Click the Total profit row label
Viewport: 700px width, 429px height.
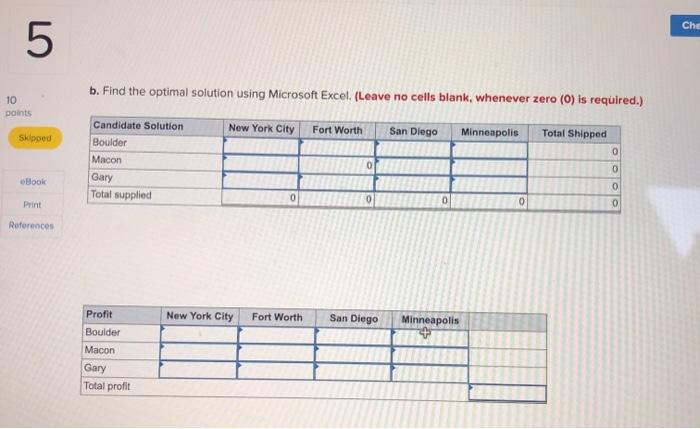(107, 386)
